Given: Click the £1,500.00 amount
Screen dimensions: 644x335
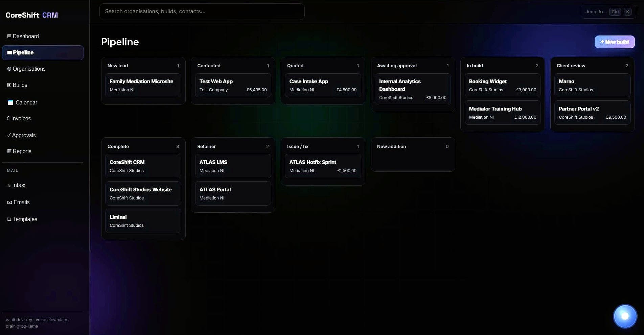Looking at the screenshot, I should 347,171.
